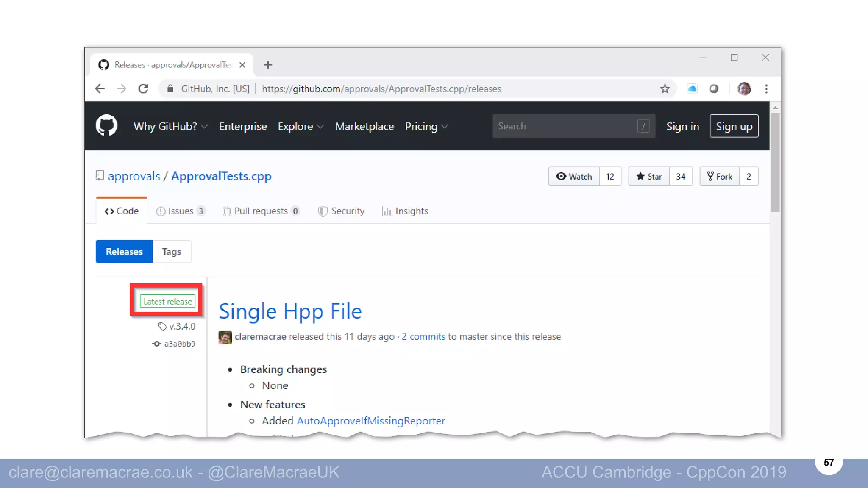The width and height of the screenshot is (868, 488).
Task: Reload the page
Action: click(143, 89)
